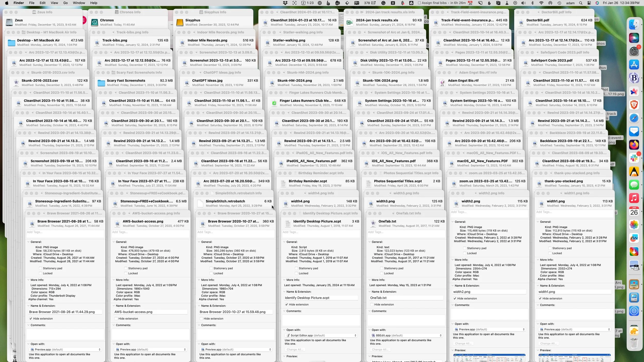Open Brave Browser from the Dock
644x362 pixels.
pos(634,104)
